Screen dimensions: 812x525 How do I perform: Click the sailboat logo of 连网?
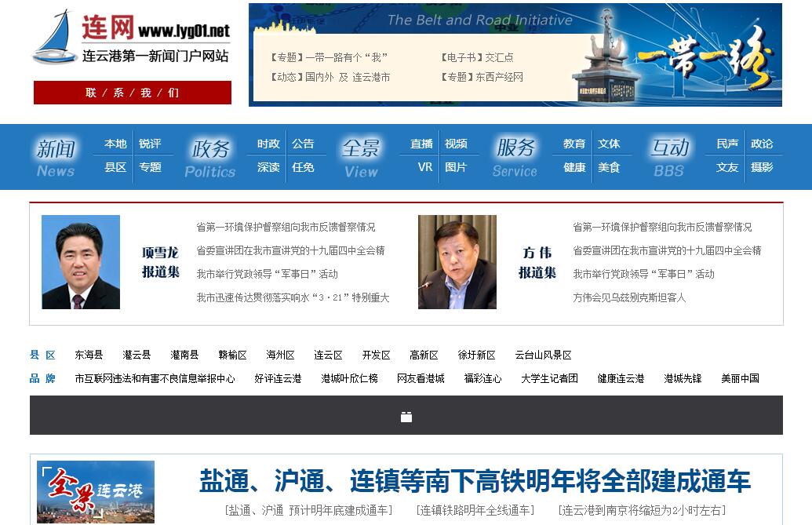[x=54, y=38]
